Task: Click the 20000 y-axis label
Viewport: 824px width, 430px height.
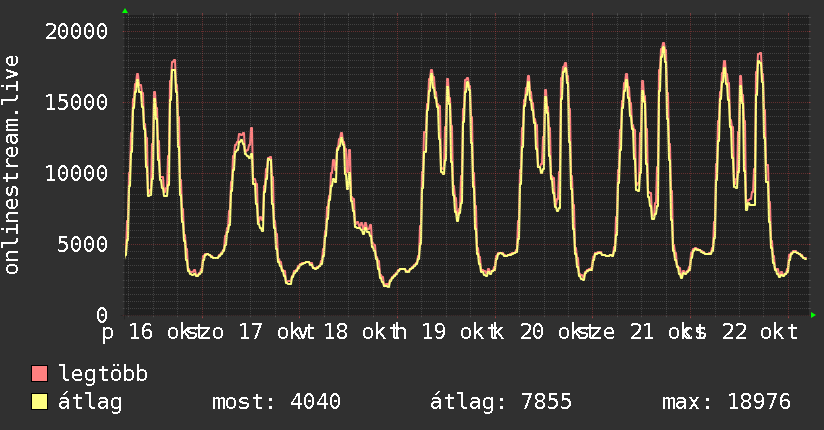Action: click(76, 32)
